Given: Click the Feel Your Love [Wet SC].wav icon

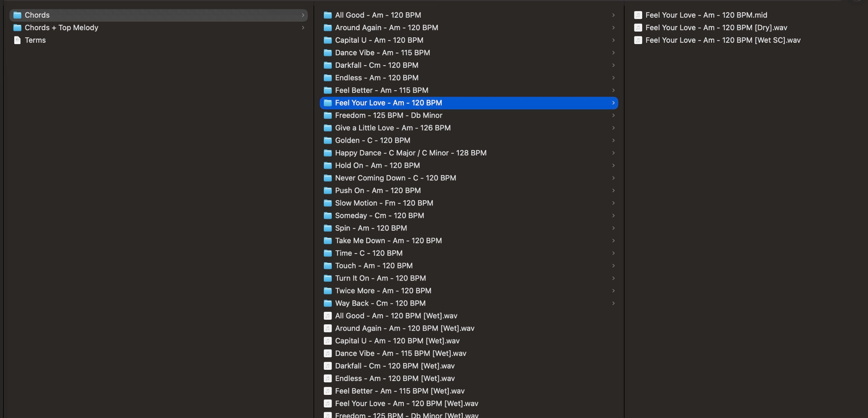Looking at the screenshot, I should coord(638,40).
